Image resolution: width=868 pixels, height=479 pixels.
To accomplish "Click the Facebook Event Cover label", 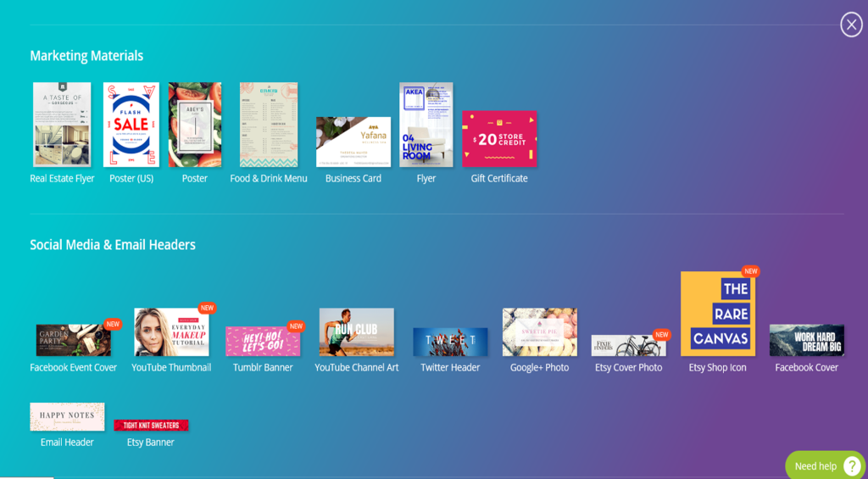I will [73, 367].
